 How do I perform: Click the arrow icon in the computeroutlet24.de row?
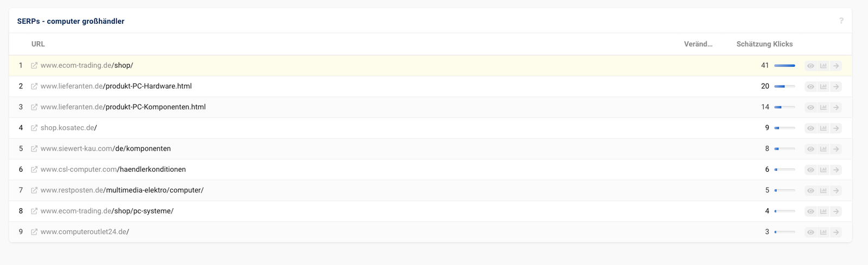point(836,232)
